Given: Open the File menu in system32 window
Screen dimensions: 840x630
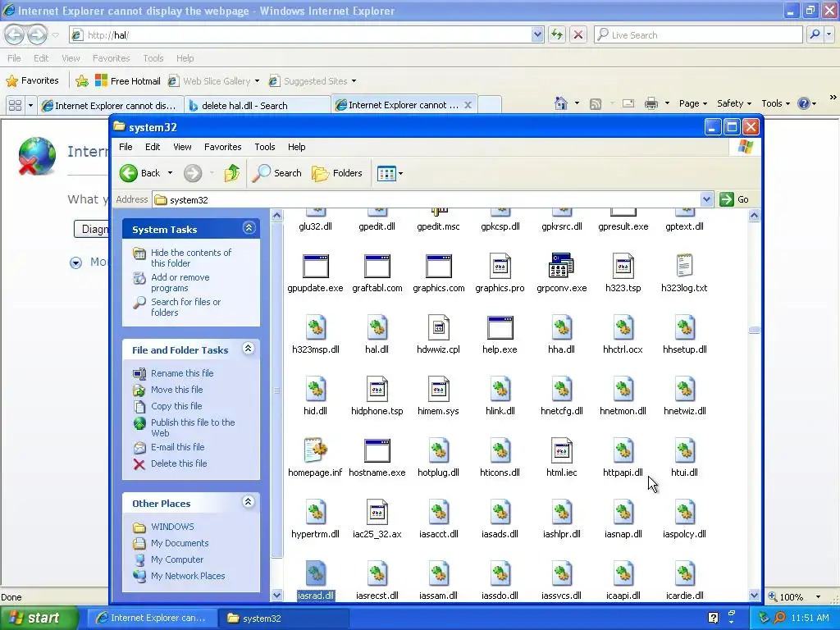Looking at the screenshot, I should 126,147.
